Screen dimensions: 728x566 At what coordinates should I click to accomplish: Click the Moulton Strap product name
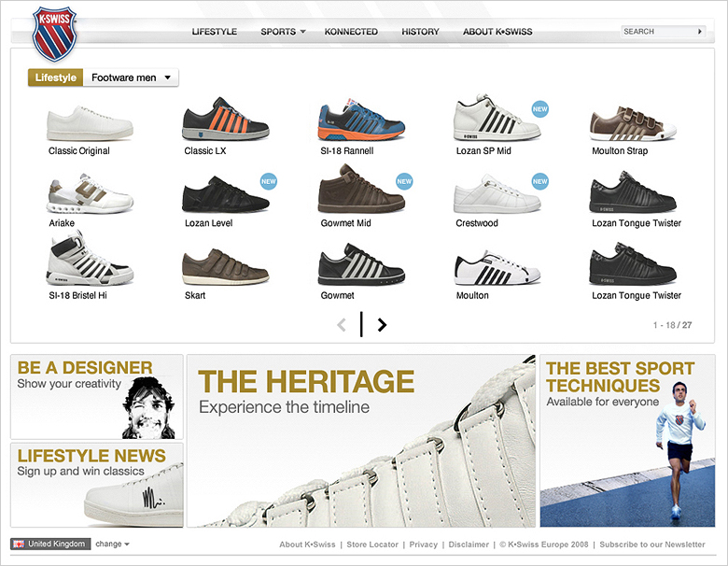pyautogui.click(x=620, y=150)
